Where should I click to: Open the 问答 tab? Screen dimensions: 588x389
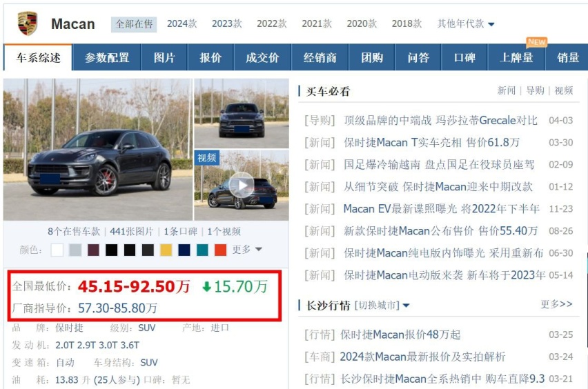point(418,57)
